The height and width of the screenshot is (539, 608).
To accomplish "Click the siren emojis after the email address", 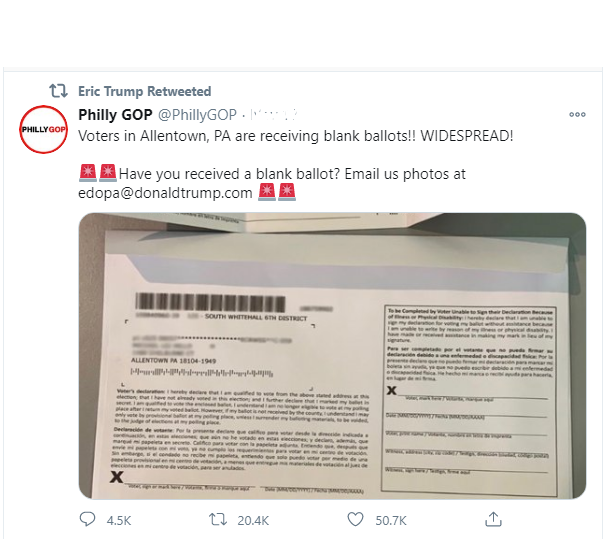I will (277, 192).
